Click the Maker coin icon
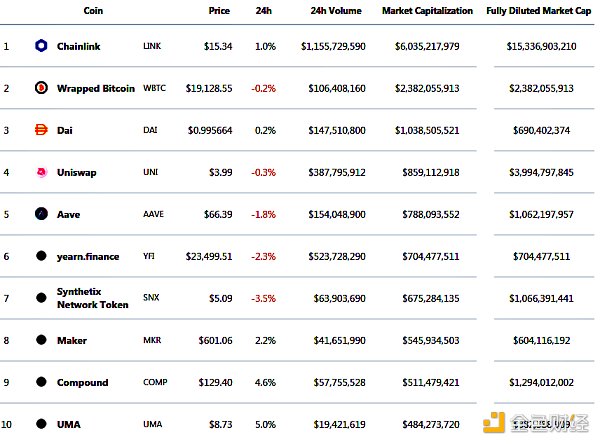This screenshot has height=444, width=600. point(41,340)
